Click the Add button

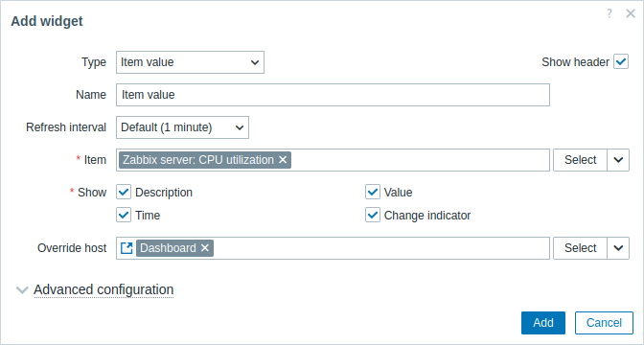coord(543,323)
